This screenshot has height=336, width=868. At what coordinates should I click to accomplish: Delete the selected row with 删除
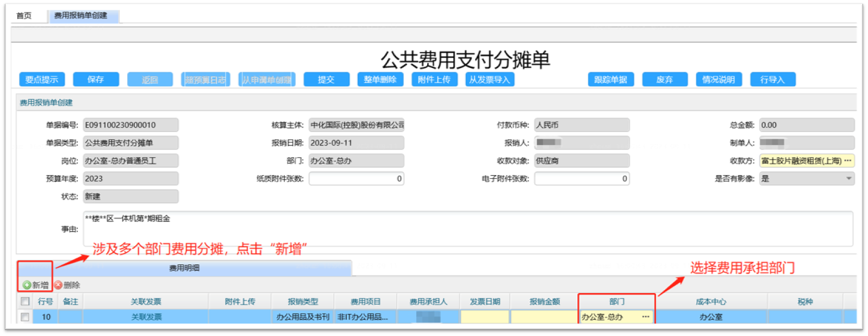pos(67,285)
